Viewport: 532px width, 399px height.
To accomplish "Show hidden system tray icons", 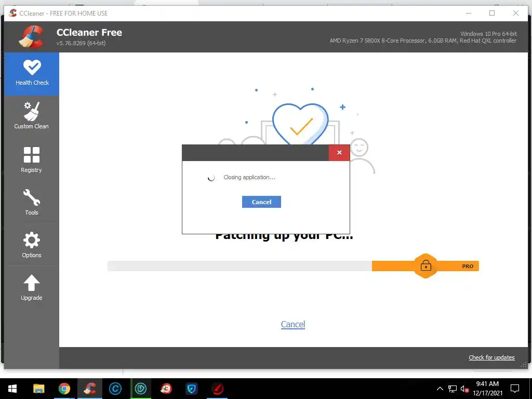I will (440, 389).
